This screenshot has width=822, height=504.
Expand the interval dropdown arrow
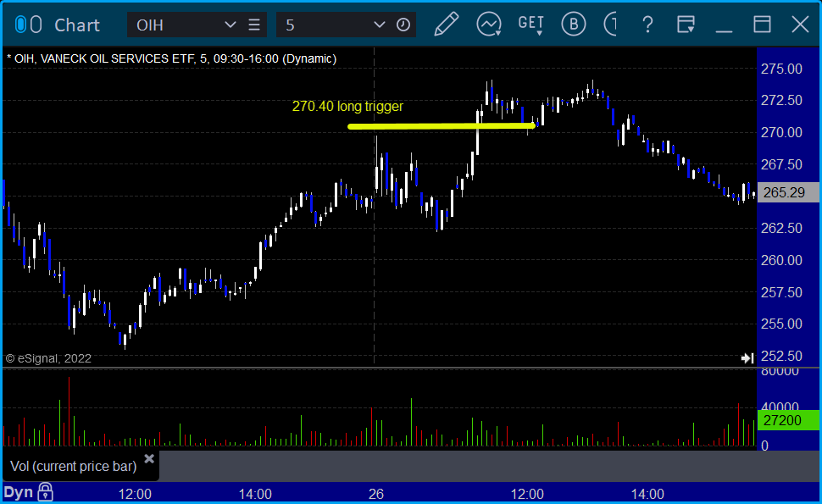pyautogui.click(x=380, y=25)
